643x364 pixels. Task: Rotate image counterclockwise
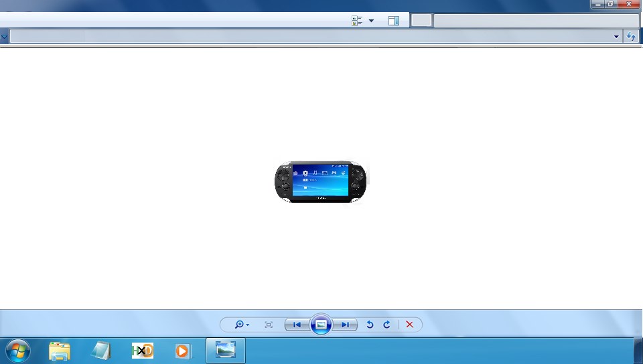[x=370, y=325]
